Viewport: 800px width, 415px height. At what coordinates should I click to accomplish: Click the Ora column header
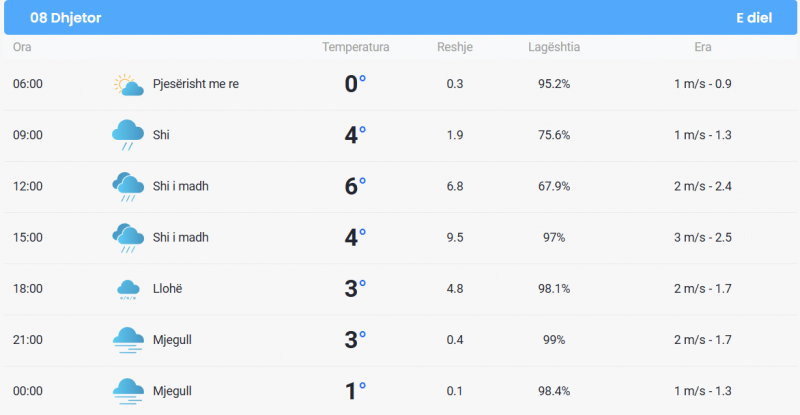pyautogui.click(x=22, y=47)
